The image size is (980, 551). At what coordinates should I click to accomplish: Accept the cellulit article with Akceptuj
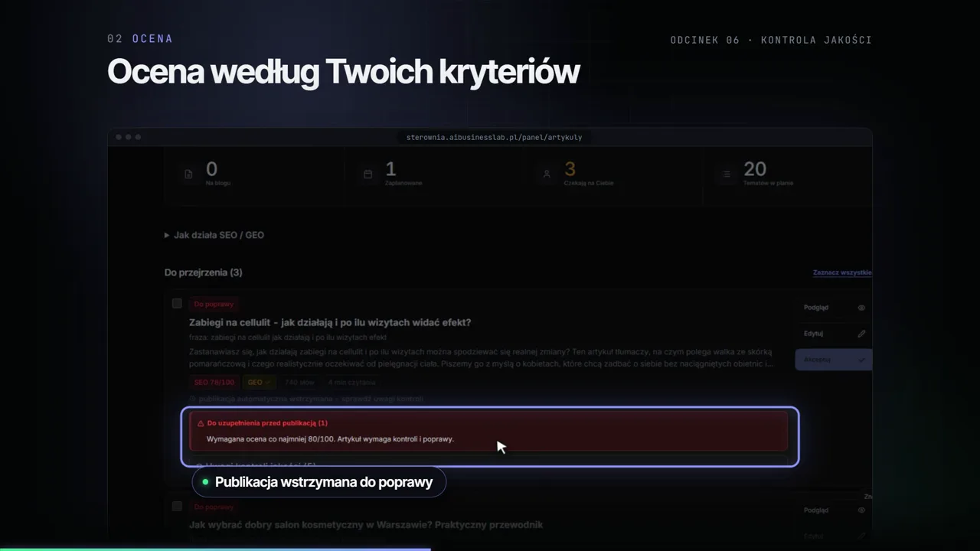pos(833,360)
